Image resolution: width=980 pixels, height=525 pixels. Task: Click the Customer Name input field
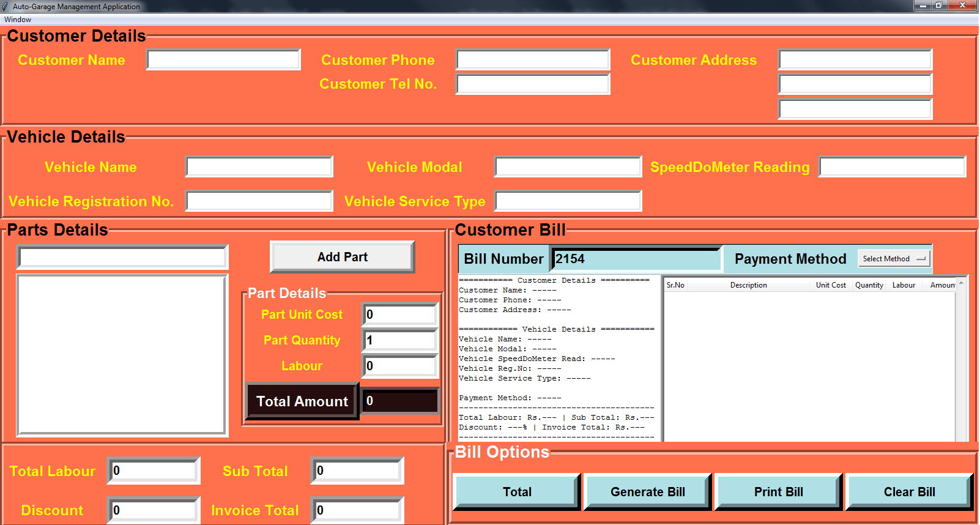(x=223, y=60)
